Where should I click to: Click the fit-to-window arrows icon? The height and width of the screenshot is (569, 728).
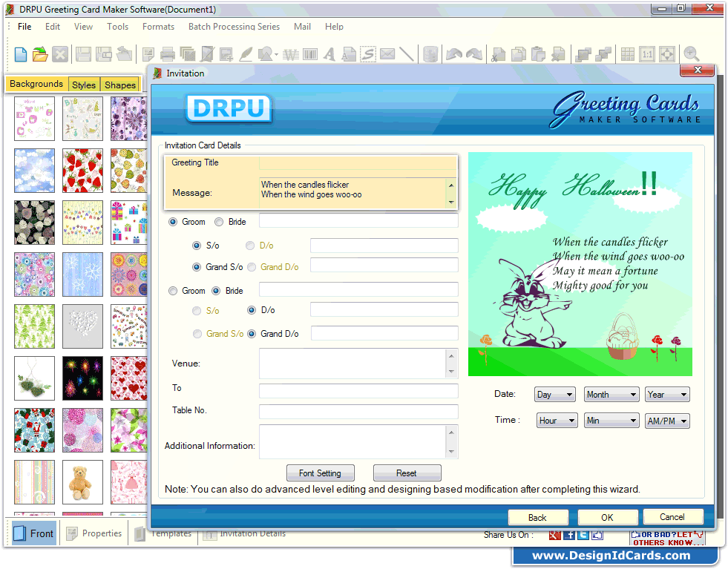coord(667,54)
